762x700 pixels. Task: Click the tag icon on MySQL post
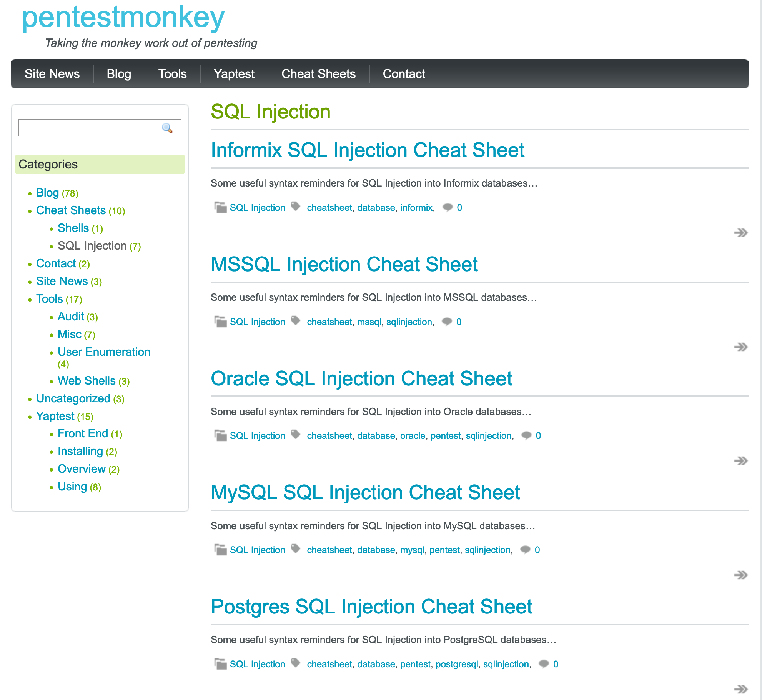click(x=296, y=549)
